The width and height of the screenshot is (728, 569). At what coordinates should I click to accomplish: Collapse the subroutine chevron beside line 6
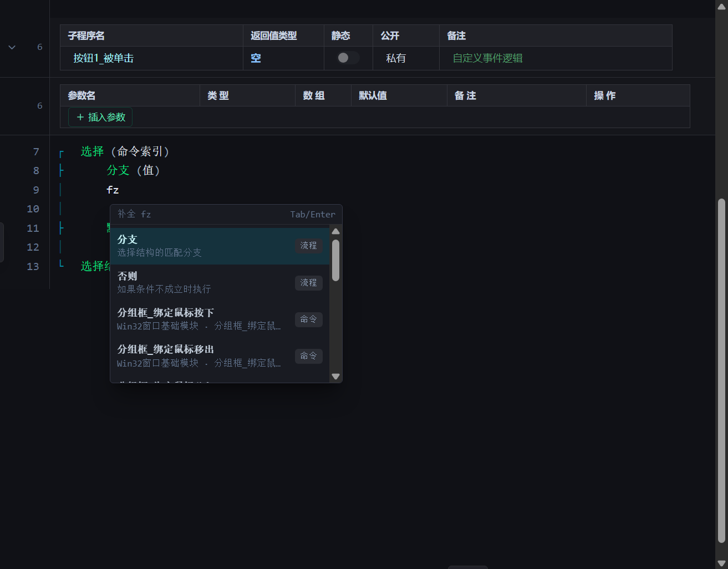12,47
